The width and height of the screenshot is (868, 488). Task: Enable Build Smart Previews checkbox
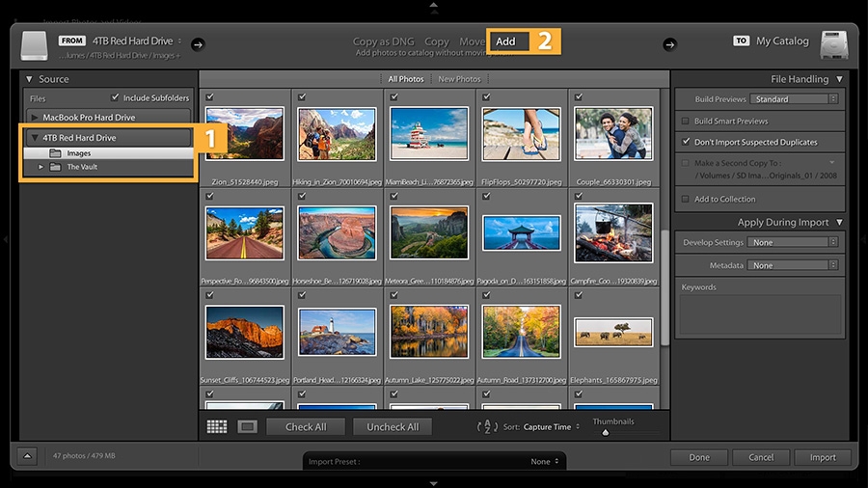[686, 121]
